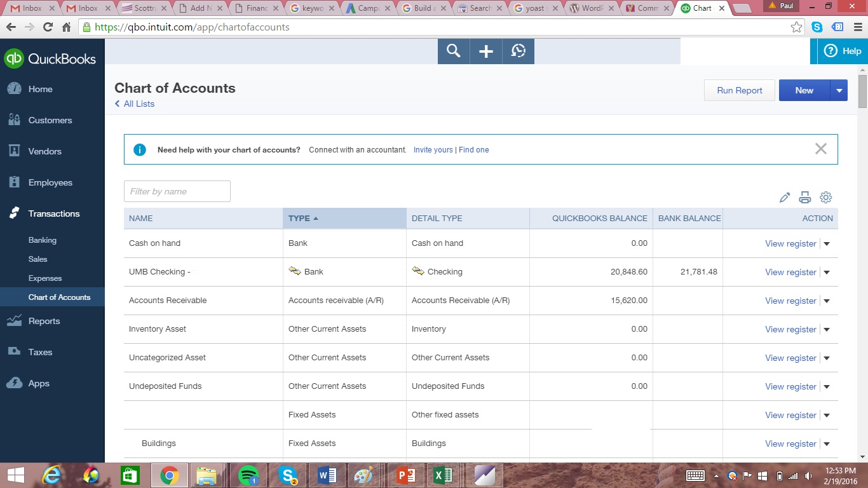
Task: Open the Sales menu item
Action: pyautogui.click(x=37, y=259)
